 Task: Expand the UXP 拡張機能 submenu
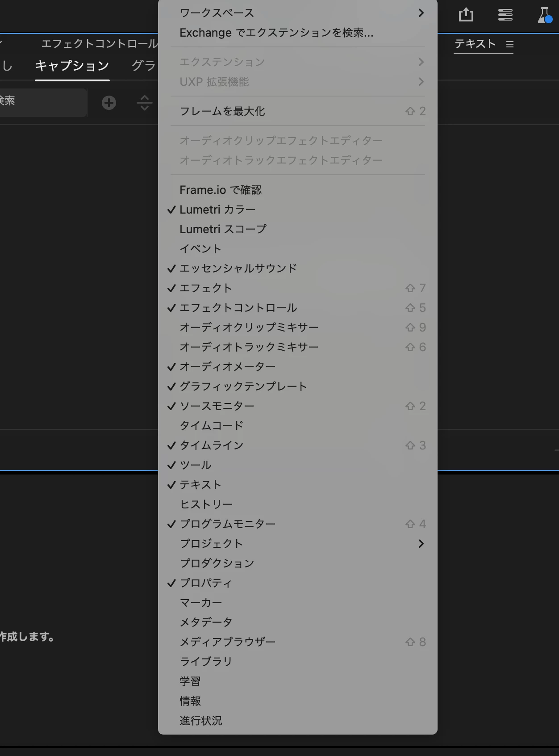pyautogui.click(x=298, y=82)
